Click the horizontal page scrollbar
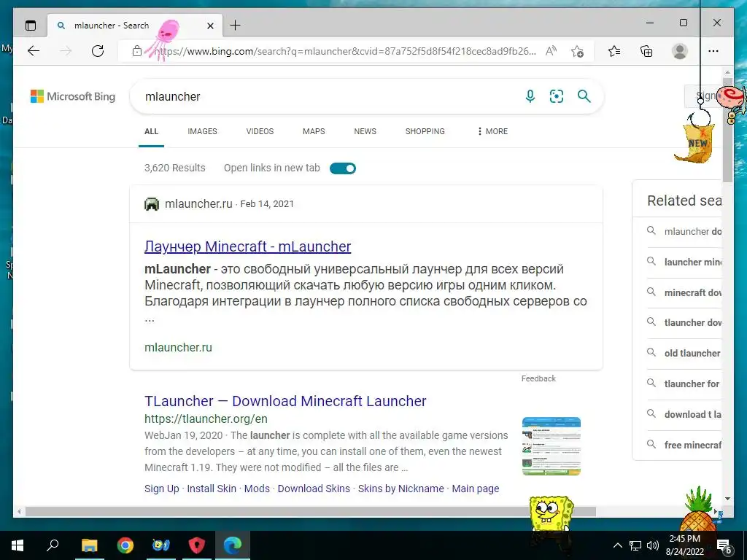747x560 pixels. (x=311, y=511)
